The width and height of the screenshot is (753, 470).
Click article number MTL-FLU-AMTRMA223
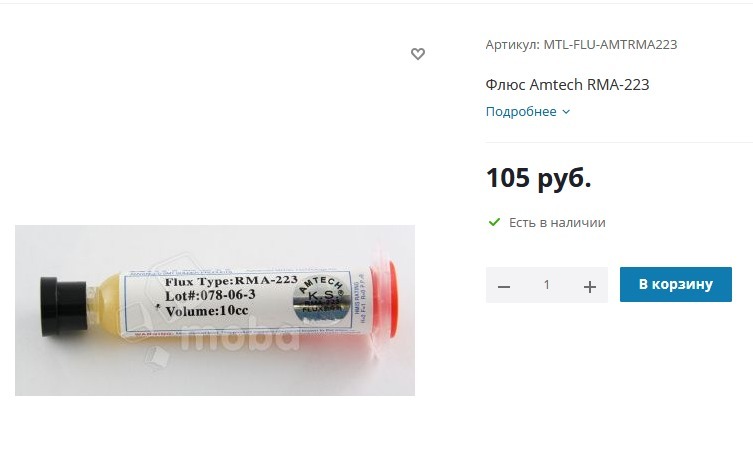click(x=610, y=45)
